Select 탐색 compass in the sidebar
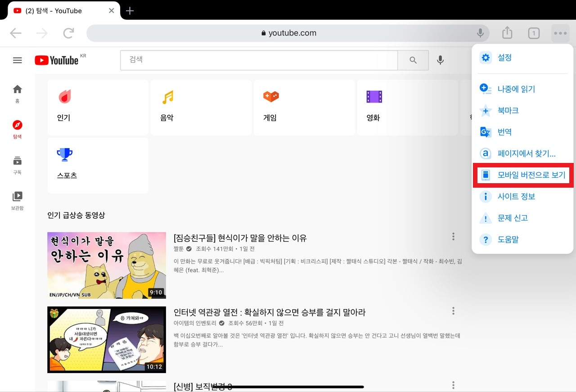576x392 pixels. [x=17, y=130]
